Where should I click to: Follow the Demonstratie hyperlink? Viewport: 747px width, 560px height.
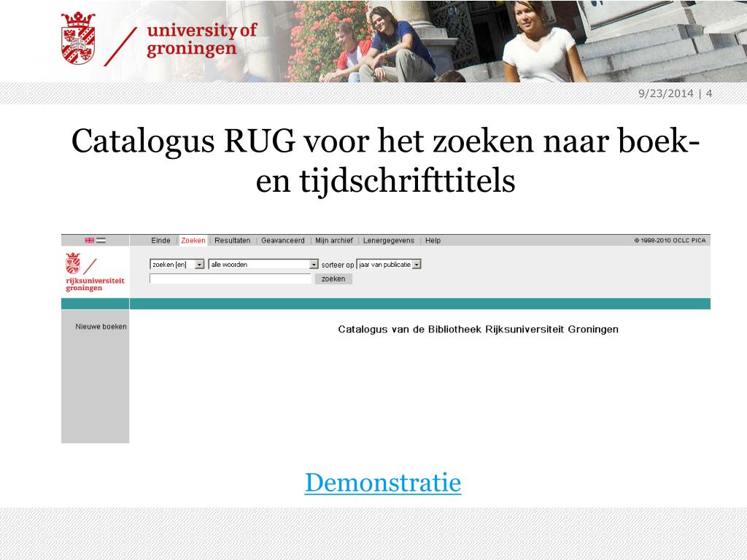point(383,483)
